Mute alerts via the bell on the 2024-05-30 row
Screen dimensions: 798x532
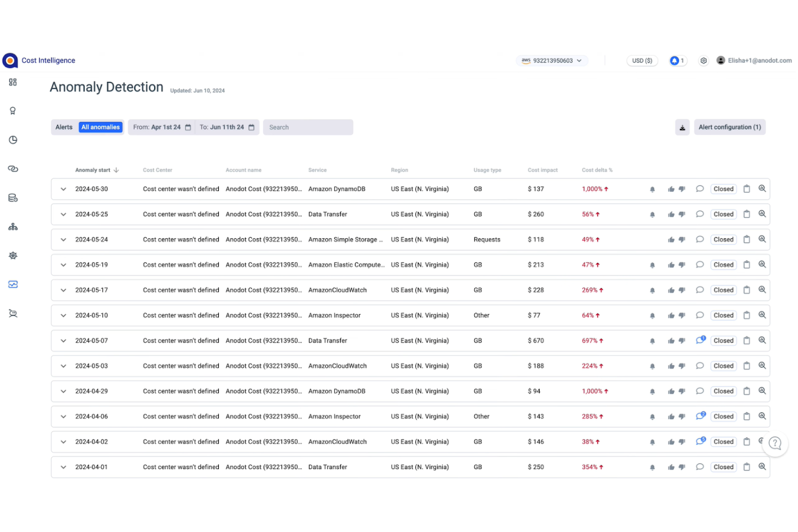[652, 189]
